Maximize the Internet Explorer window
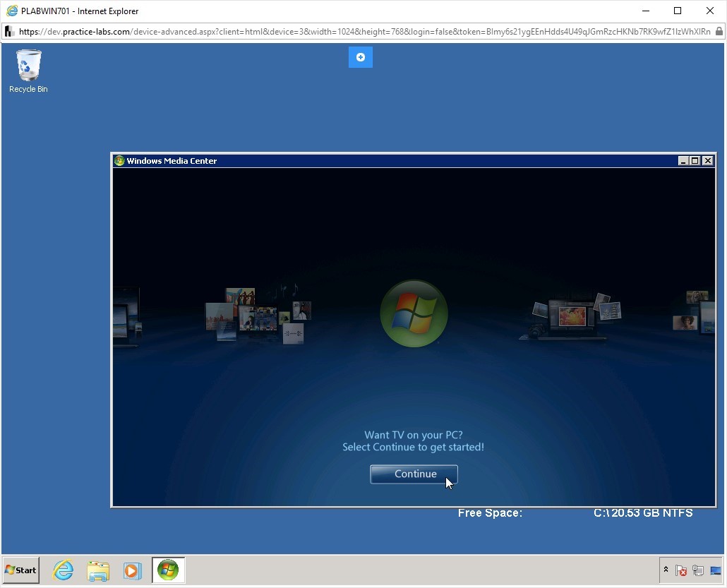This screenshot has height=588, width=727. [x=678, y=11]
